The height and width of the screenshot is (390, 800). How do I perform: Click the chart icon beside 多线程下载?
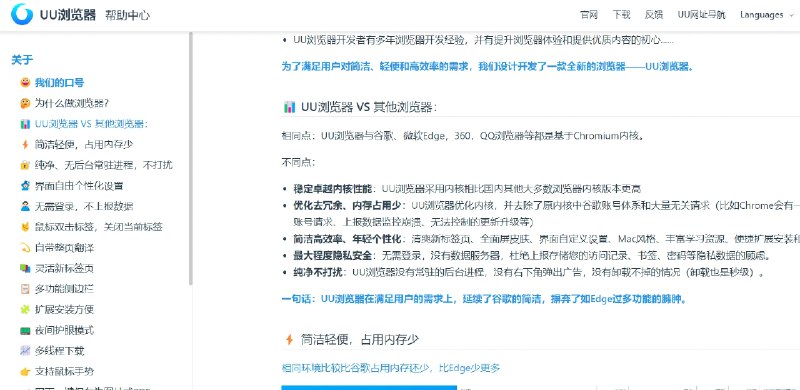click(x=25, y=351)
